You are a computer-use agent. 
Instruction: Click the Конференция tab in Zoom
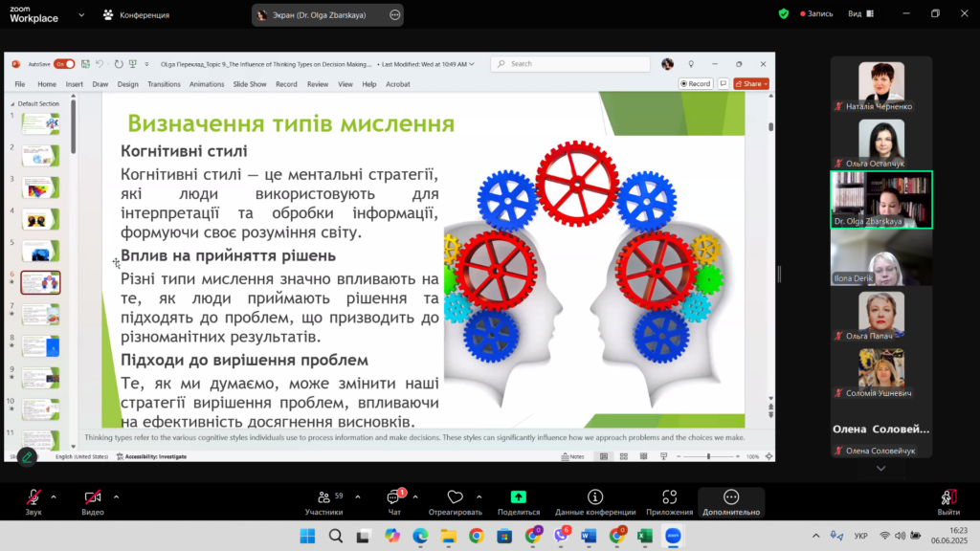click(136, 15)
